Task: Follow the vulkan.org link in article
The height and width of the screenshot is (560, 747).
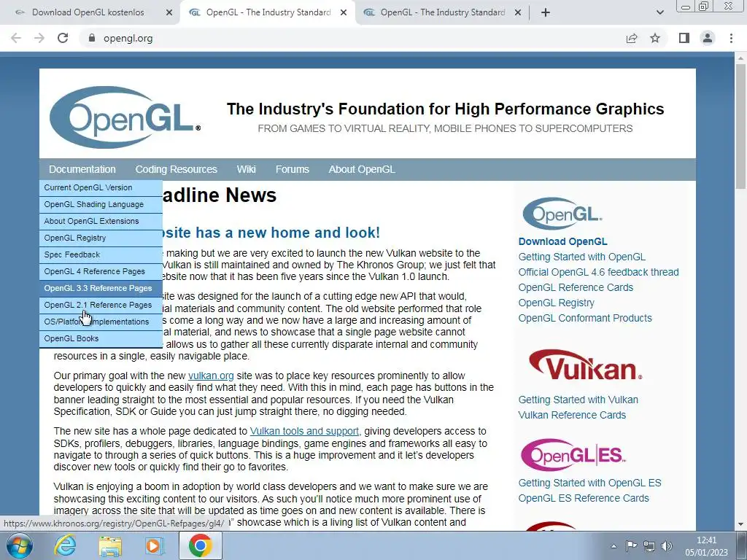Action: coord(211,376)
